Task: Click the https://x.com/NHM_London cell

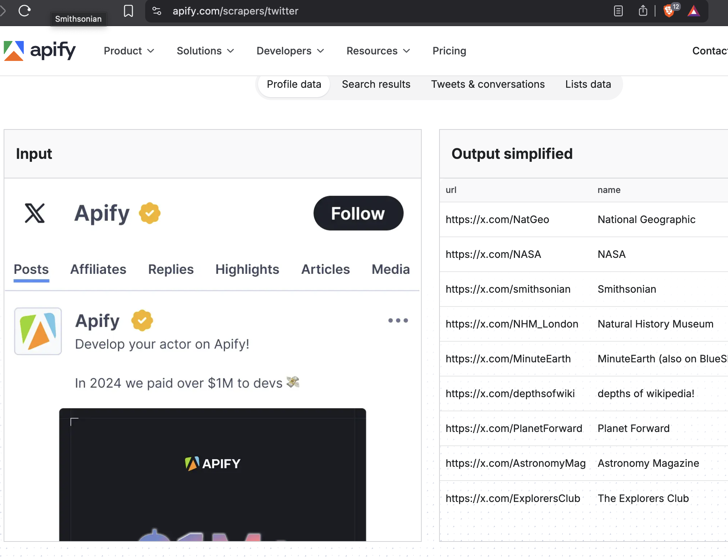Action: click(512, 324)
